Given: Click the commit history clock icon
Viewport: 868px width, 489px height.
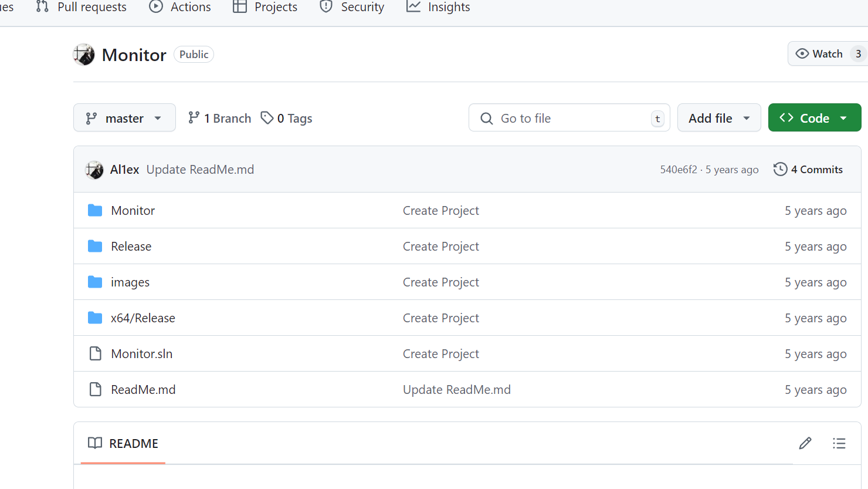Looking at the screenshot, I should (780, 169).
